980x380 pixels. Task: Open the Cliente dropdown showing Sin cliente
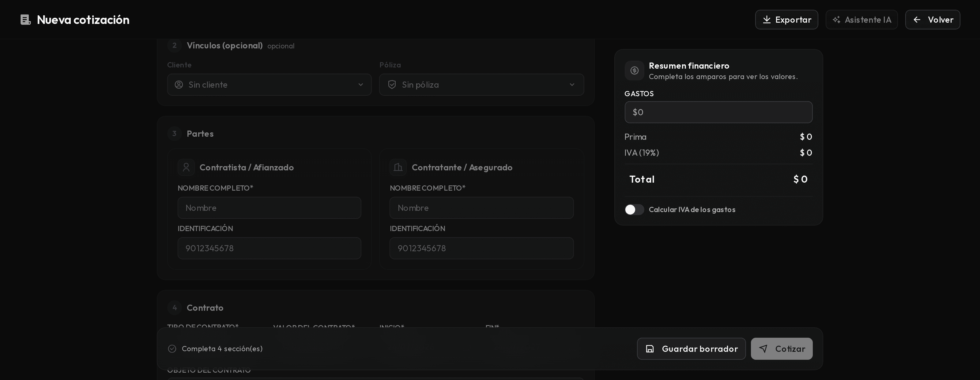coord(269,85)
